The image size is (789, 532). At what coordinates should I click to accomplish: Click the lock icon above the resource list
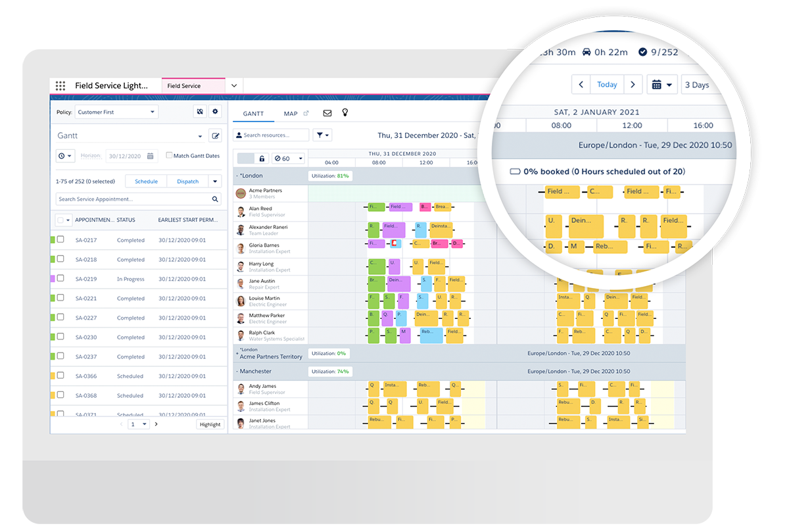pos(262,158)
